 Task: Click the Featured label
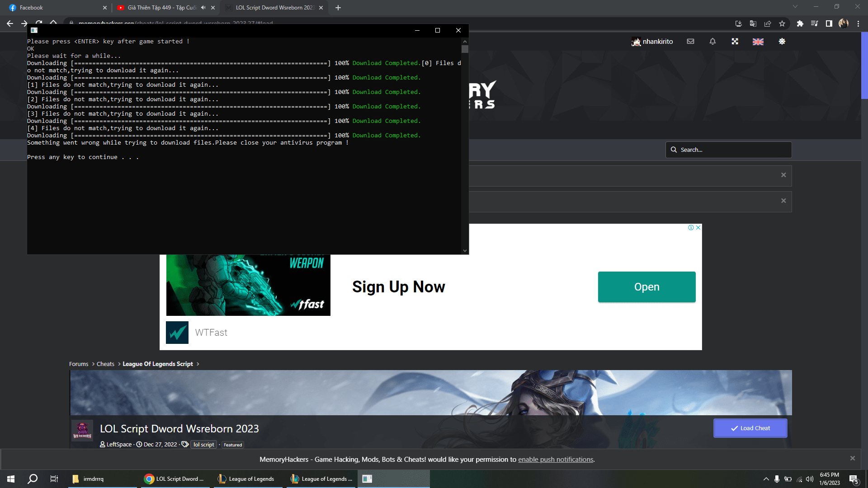(233, 445)
